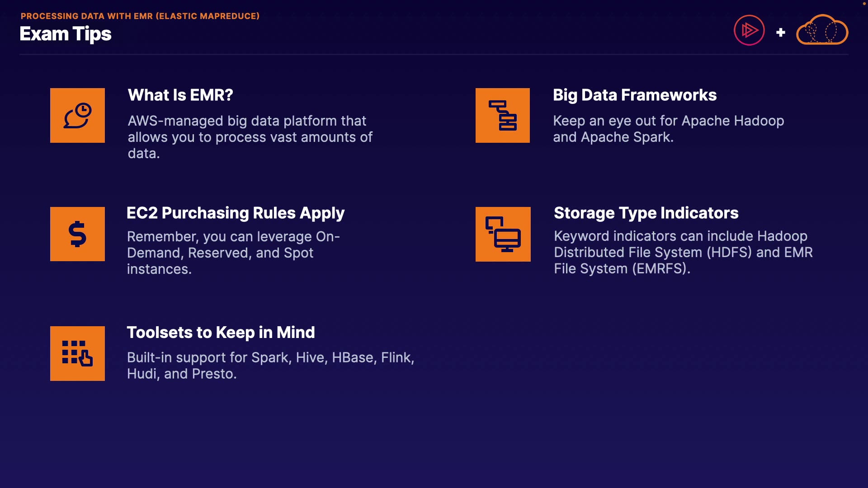
Task: Click the chat bubble clock icon
Action: pos(77,116)
